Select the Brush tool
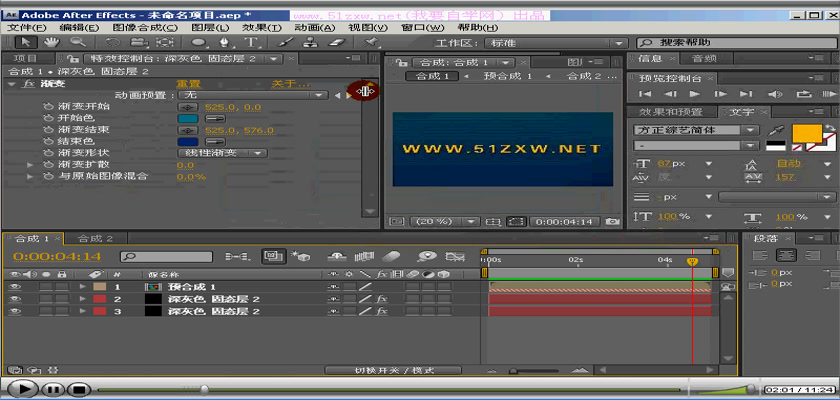The image size is (840, 400). pyautogui.click(x=287, y=42)
